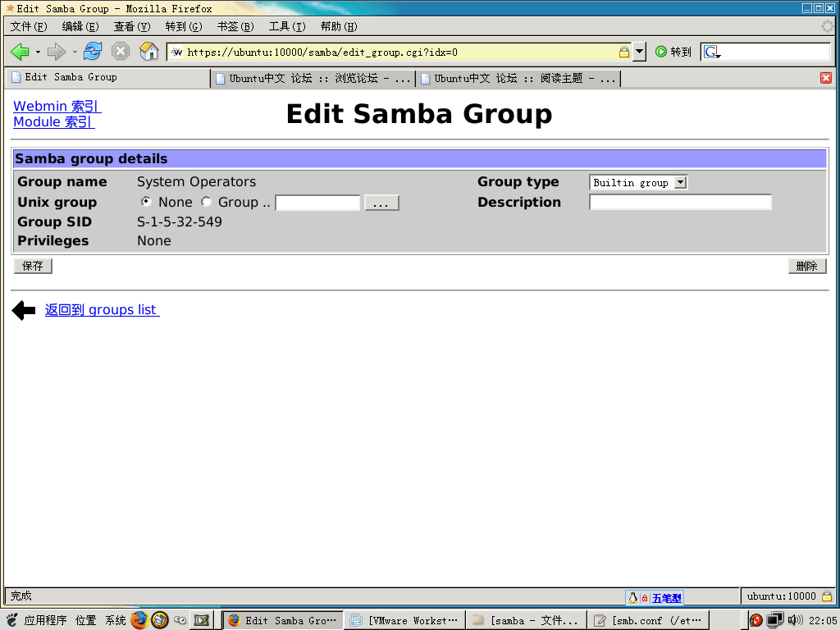Click the Description input field
The image size is (840, 630).
680,202
